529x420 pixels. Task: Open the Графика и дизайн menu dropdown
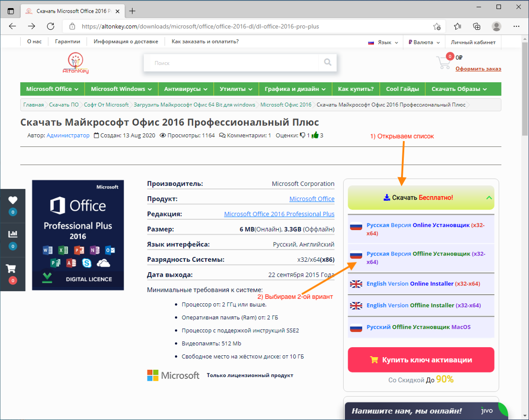[295, 89]
